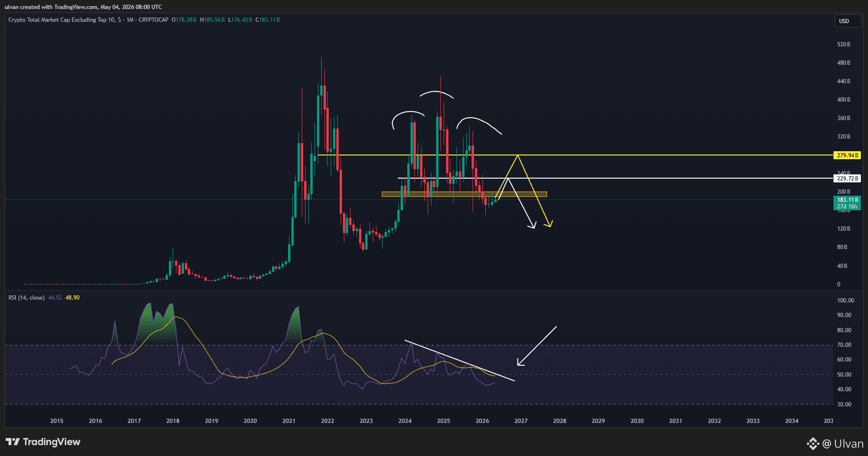Click the 2027 label on time axis

521,421
